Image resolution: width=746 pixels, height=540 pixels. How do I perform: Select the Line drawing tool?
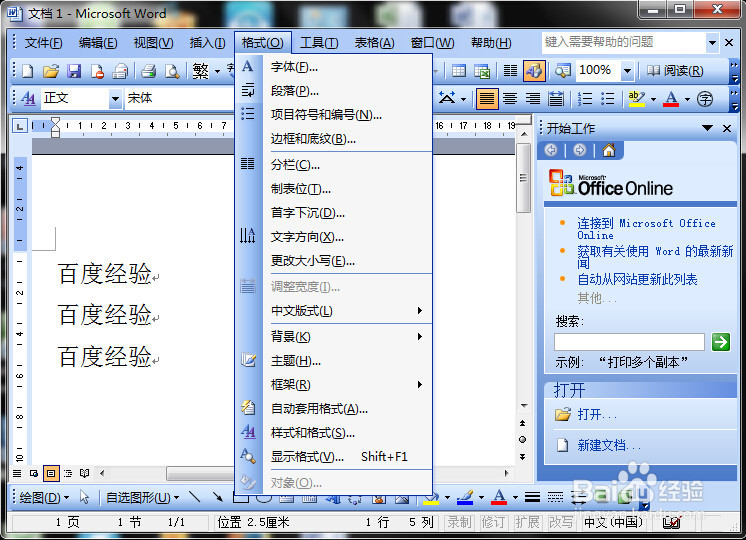[x=195, y=497]
